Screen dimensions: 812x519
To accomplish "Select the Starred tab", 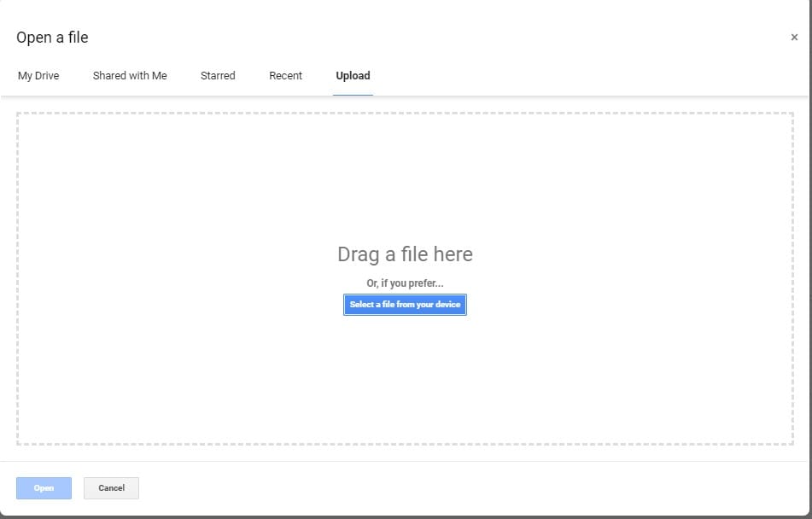I will click(218, 76).
